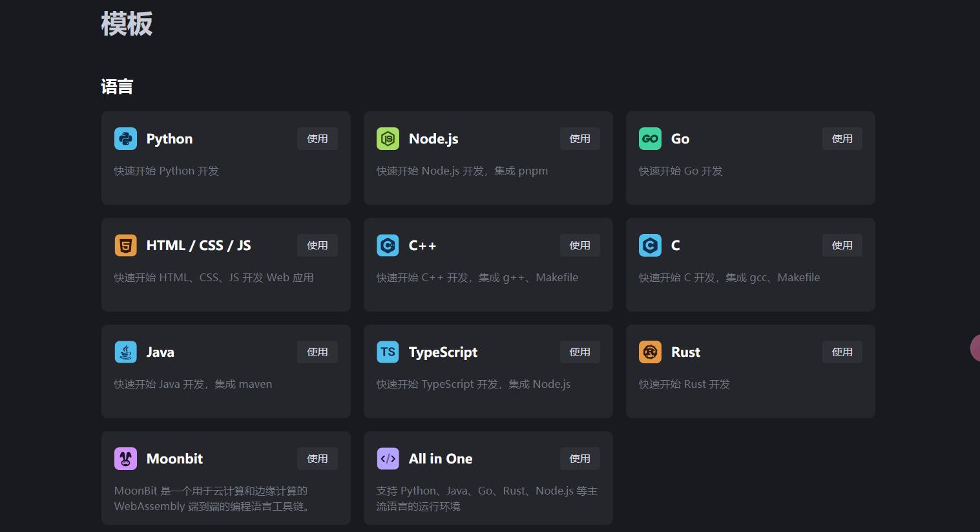Click the Node.js card title

[433, 139]
